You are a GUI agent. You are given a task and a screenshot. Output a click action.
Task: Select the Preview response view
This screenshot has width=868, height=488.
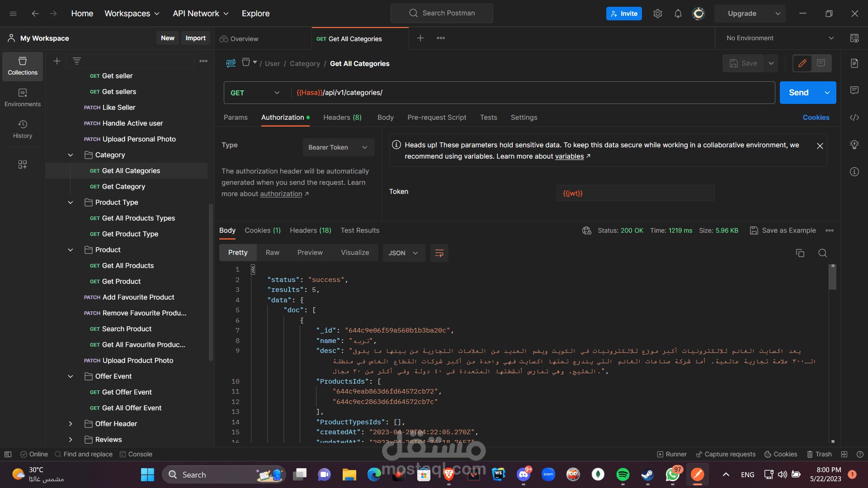(x=310, y=253)
